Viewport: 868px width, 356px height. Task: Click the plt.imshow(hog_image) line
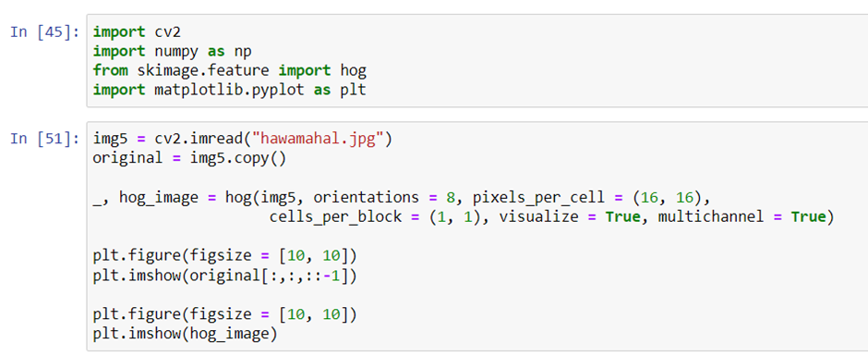[186, 335]
